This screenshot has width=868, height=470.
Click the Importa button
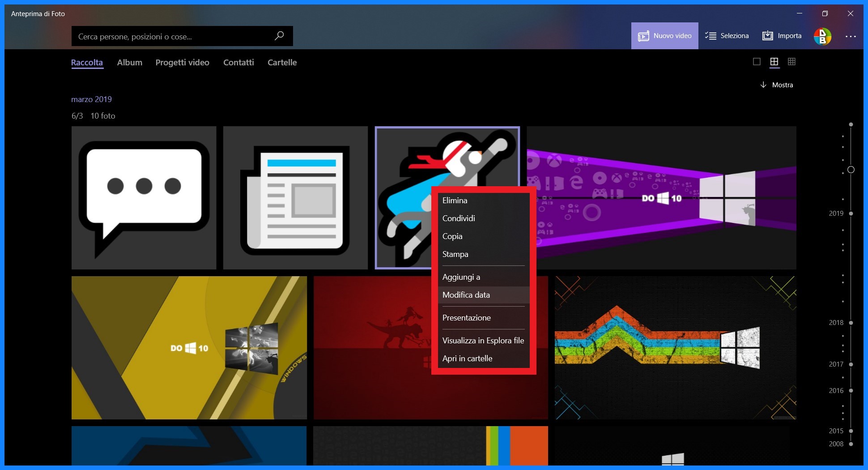(x=782, y=36)
